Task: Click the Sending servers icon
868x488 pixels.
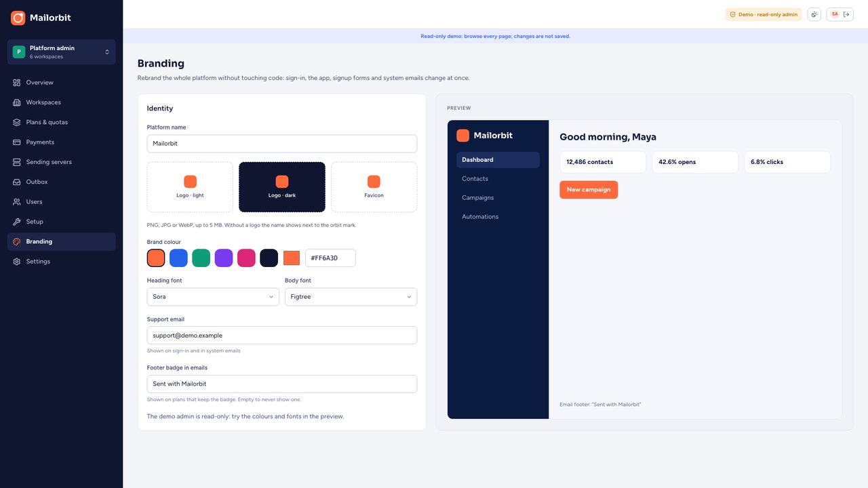Action: (x=17, y=162)
